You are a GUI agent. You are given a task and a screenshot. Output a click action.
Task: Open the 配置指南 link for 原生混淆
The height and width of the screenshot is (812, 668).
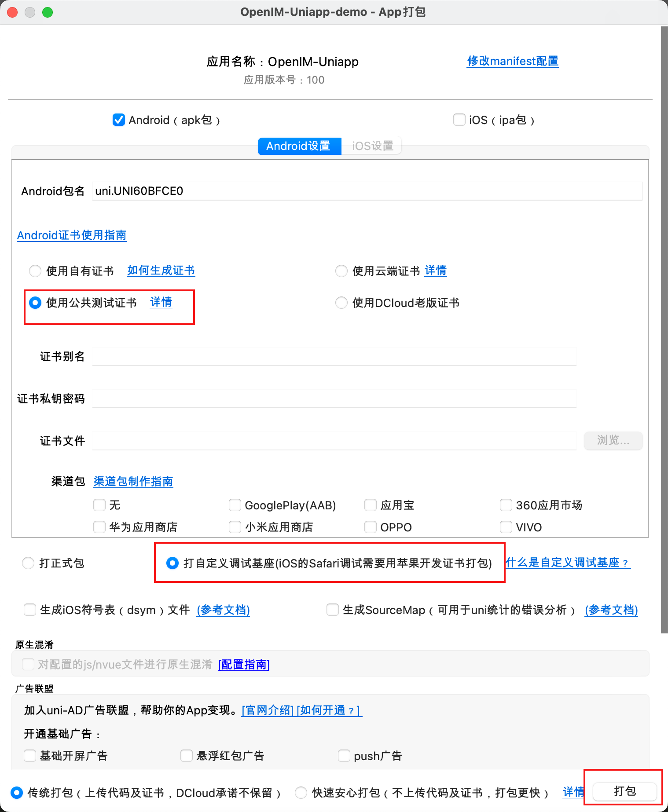244,664
